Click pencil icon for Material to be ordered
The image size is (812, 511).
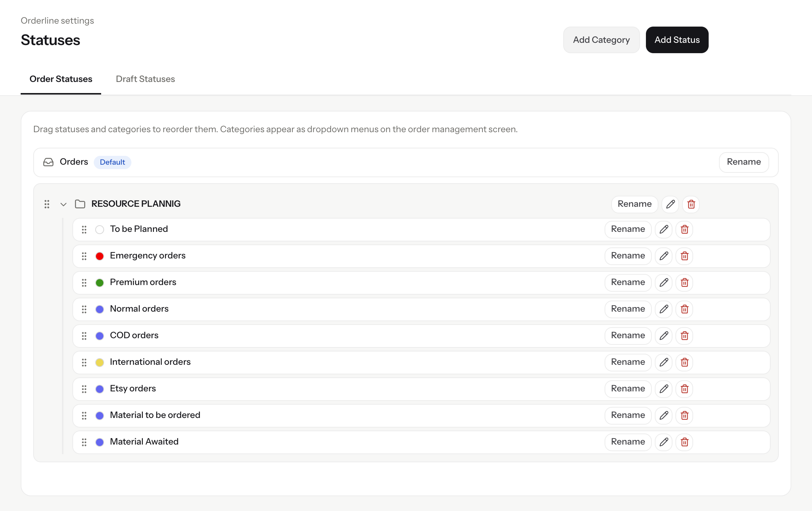(x=664, y=415)
